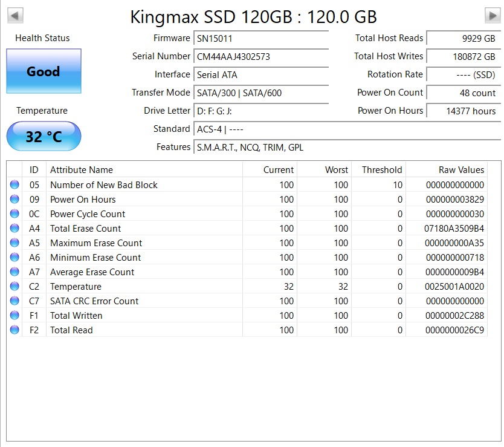Click the Features field S.M.A.R.T., NCQ, TRIM, GPL
The image size is (504, 447).
[347, 148]
